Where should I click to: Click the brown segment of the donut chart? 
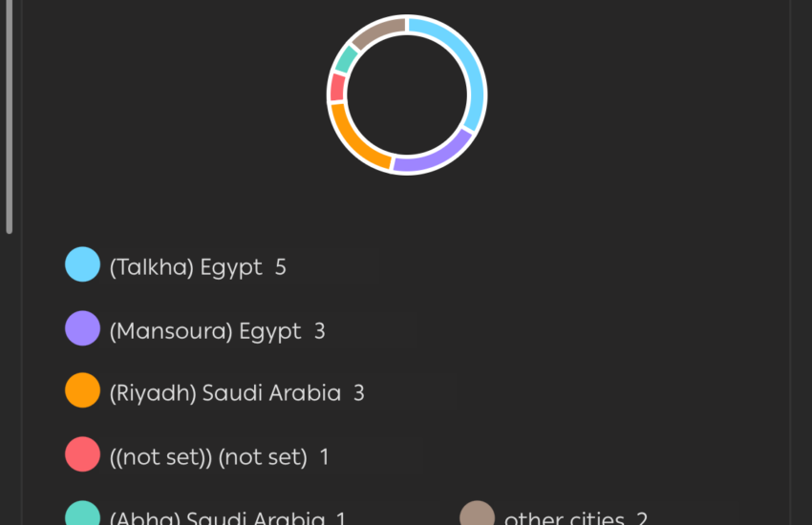pyautogui.click(x=378, y=31)
